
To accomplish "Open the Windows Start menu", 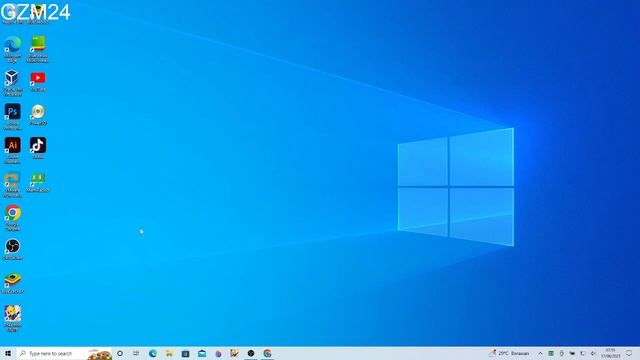I will [8, 353].
